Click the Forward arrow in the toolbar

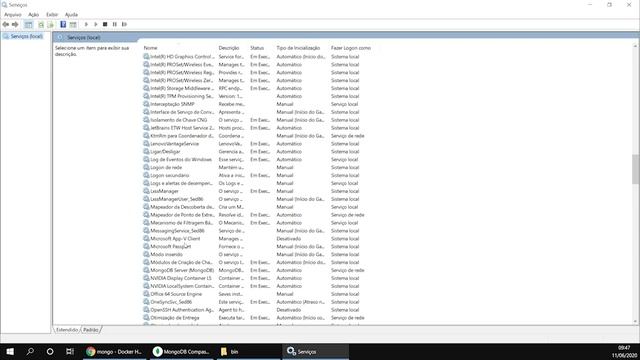click(15, 24)
